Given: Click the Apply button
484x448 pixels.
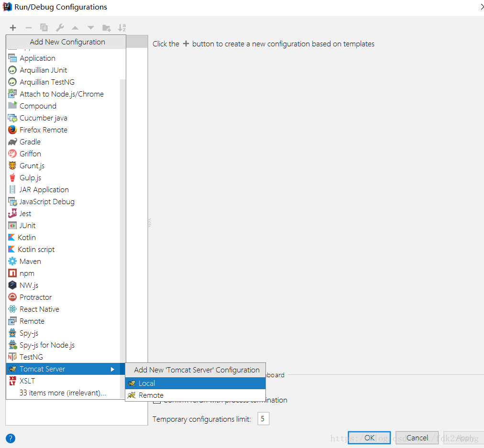Looking at the screenshot, I should coord(464,438).
